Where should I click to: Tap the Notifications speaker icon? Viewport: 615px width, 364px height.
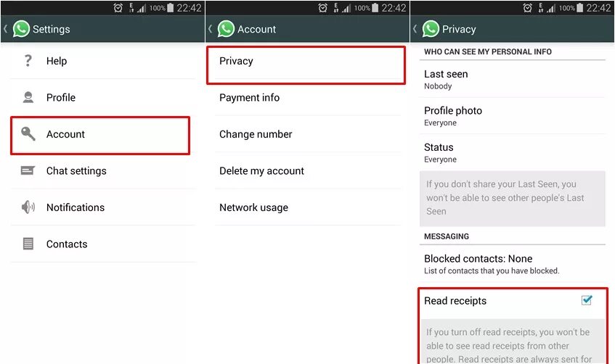coord(28,207)
